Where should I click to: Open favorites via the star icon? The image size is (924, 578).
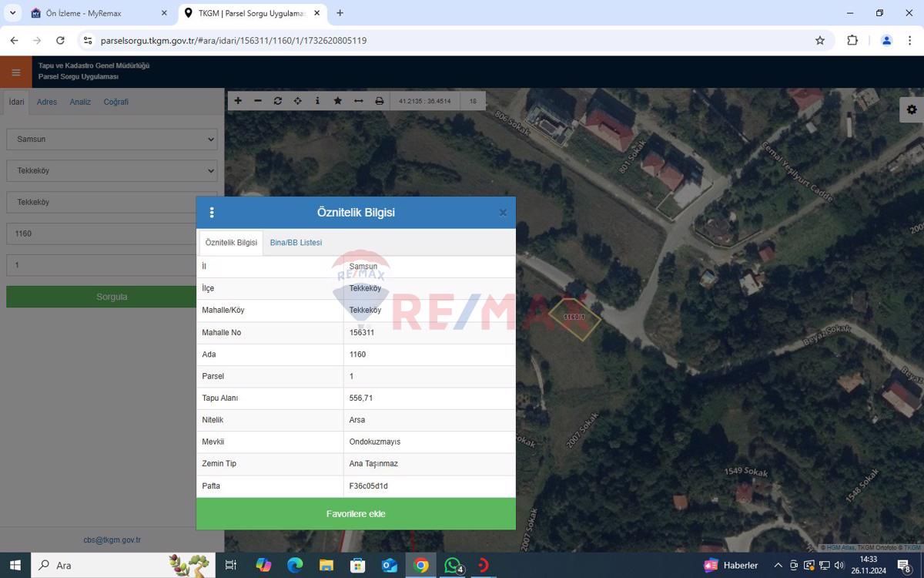338,101
